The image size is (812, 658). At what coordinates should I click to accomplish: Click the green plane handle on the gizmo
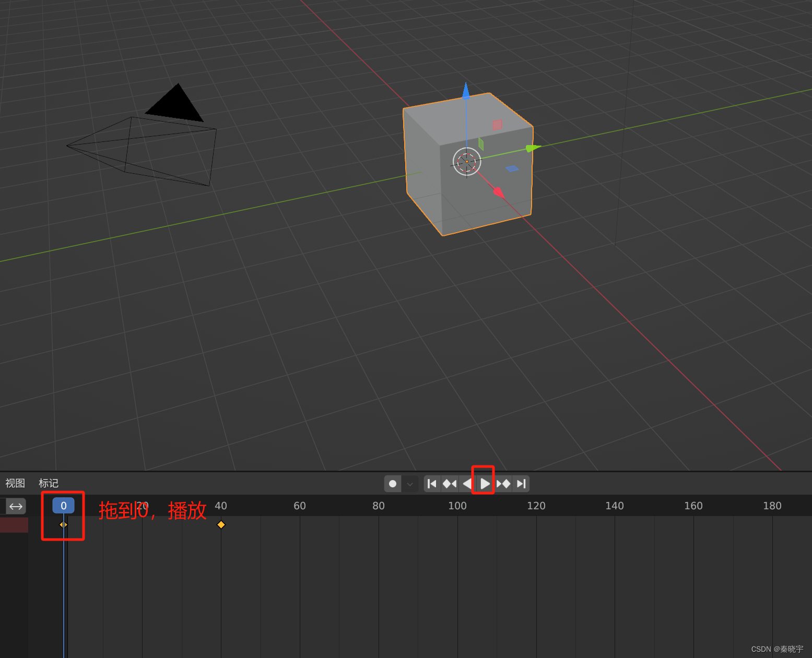481,144
